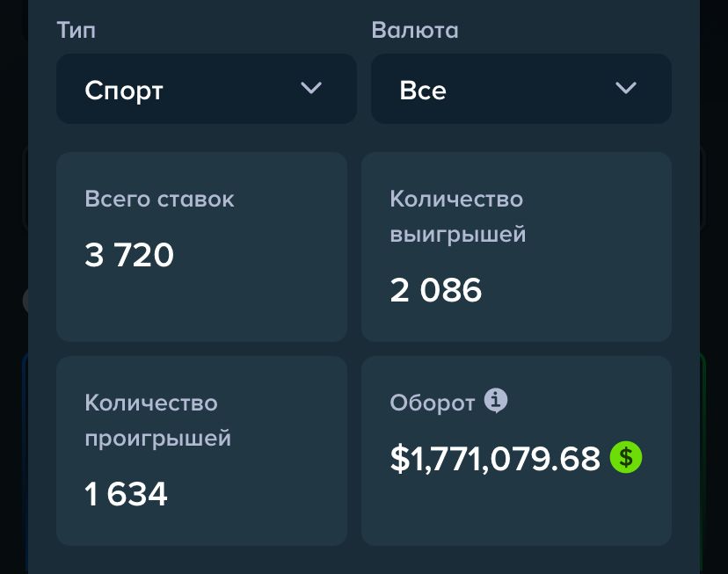Select the 3 720 total bets value
This screenshot has height=574, width=728.
pos(129,255)
